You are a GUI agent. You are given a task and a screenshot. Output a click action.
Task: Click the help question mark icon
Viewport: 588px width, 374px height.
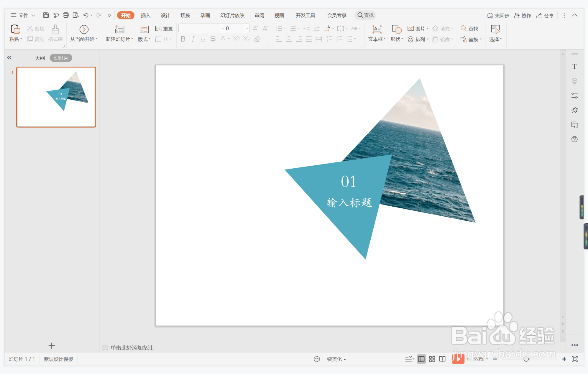coord(574,139)
